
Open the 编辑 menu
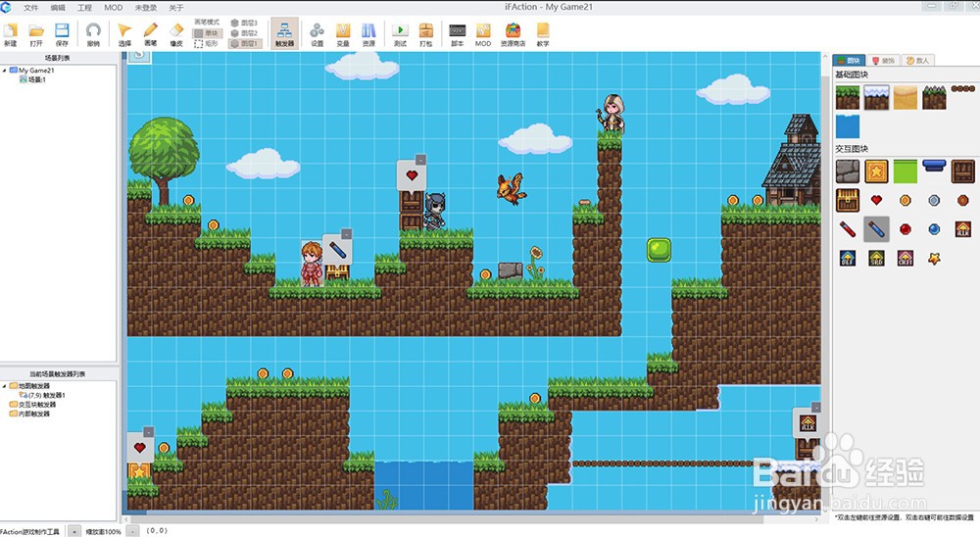[x=58, y=8]
